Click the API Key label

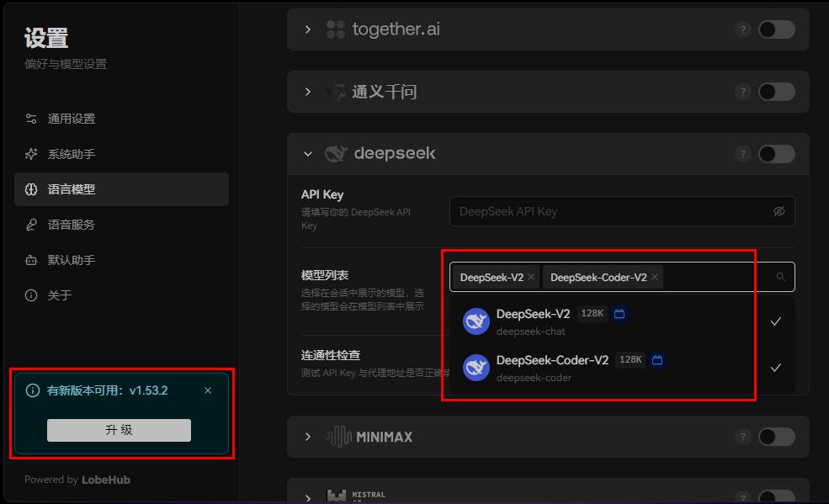(x=322, y=194)
